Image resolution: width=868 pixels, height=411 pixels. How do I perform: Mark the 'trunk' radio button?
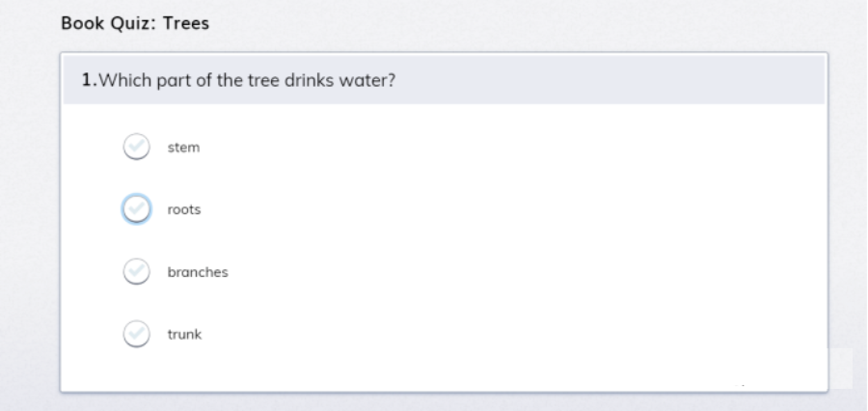point(137,334)
